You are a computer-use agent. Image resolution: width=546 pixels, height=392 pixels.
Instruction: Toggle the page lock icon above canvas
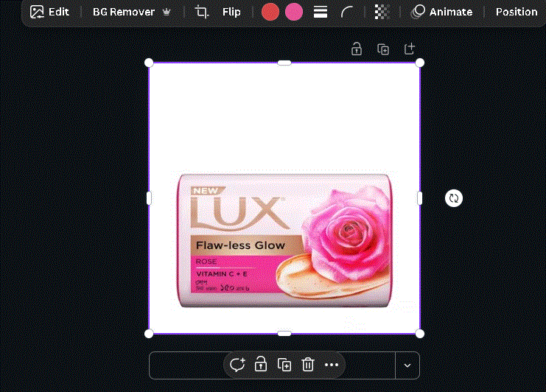click(357, 49)
